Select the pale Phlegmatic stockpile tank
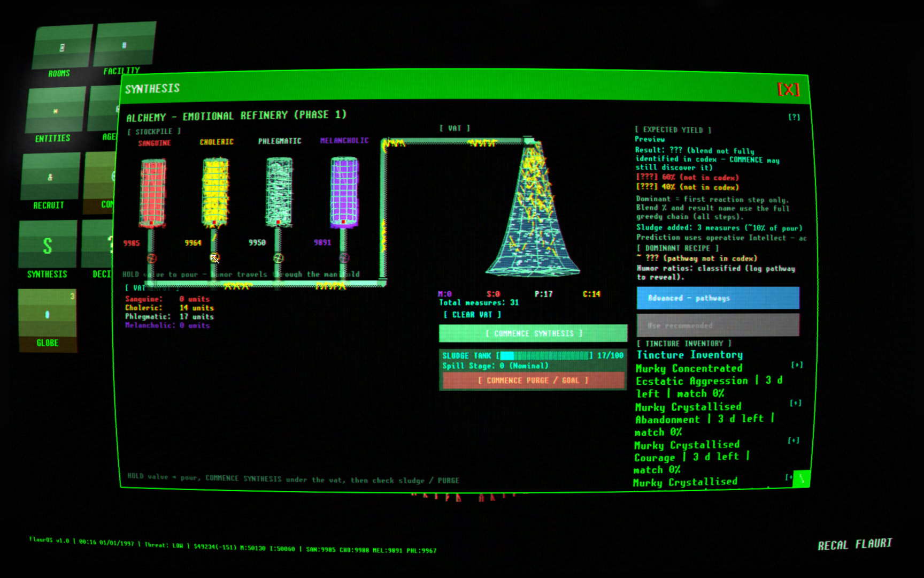 coord(279,192)
